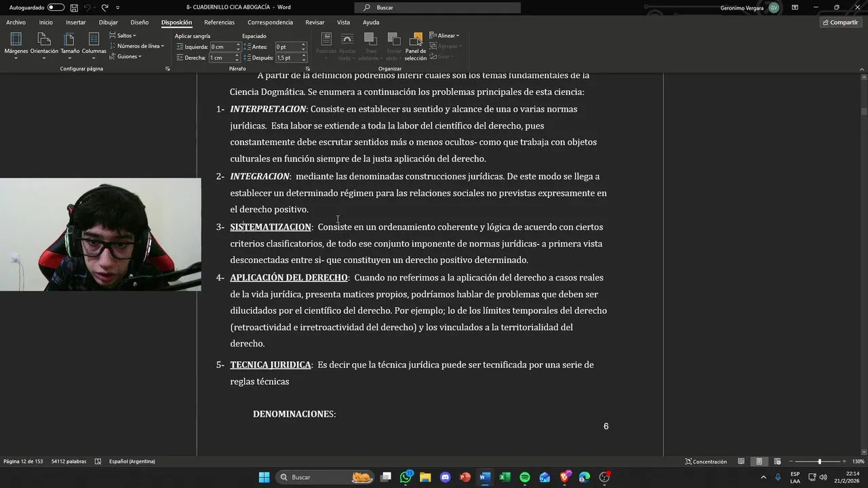Expand the Guiones dropdown
Screen dimensions: 868x488
(x=125, y=56)
